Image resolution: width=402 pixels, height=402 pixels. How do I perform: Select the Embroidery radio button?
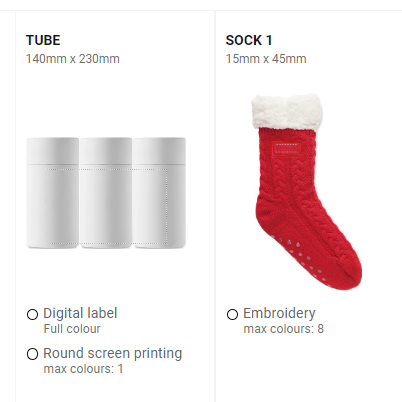coord(232,314)
